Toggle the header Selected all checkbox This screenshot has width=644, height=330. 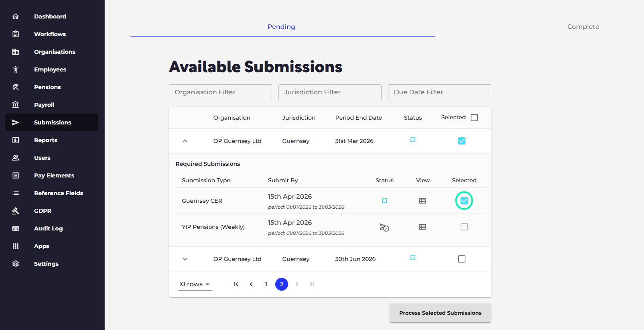(474, 118)
